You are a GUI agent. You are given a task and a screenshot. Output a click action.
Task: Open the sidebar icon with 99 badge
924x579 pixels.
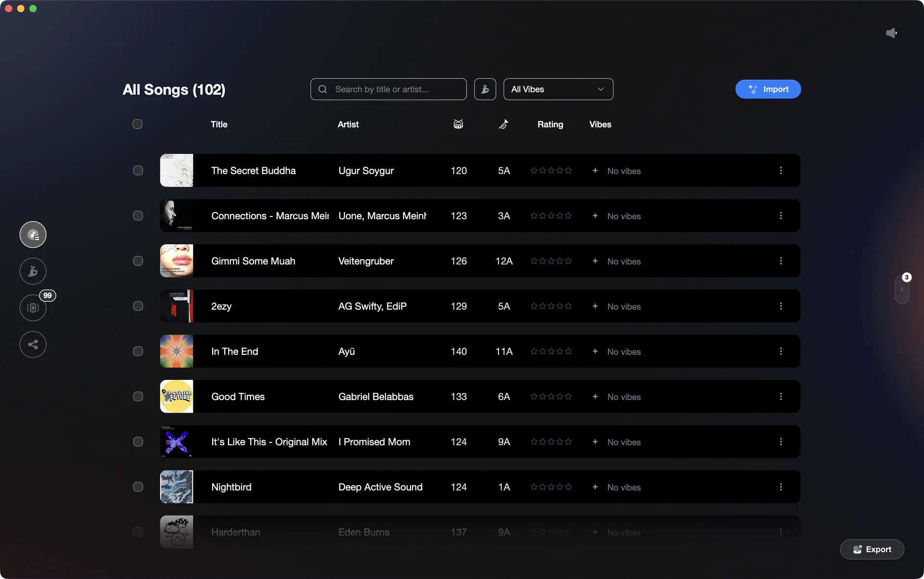[x=33, y=308]
